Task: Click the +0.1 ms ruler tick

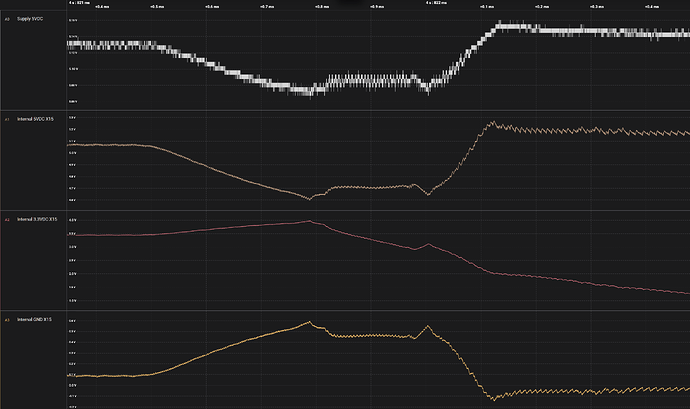Action: [x=487, y=4]
